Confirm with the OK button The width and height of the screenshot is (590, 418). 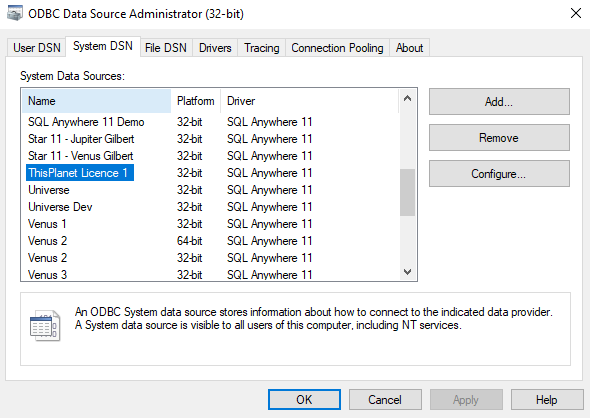click(304, 400)
